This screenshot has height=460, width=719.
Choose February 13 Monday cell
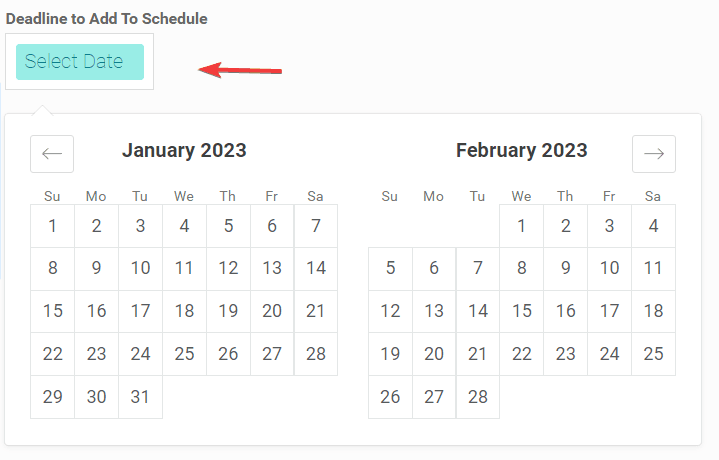tap(434, 311)
